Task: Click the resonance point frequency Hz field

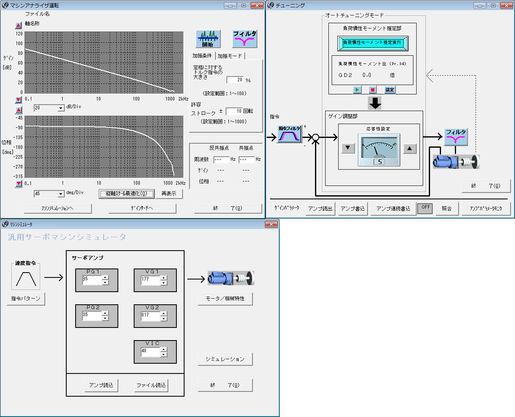Action: tap(247, 159)
